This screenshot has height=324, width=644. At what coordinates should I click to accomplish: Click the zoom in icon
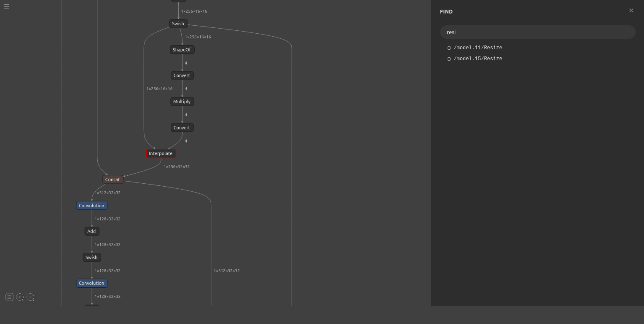20,297
